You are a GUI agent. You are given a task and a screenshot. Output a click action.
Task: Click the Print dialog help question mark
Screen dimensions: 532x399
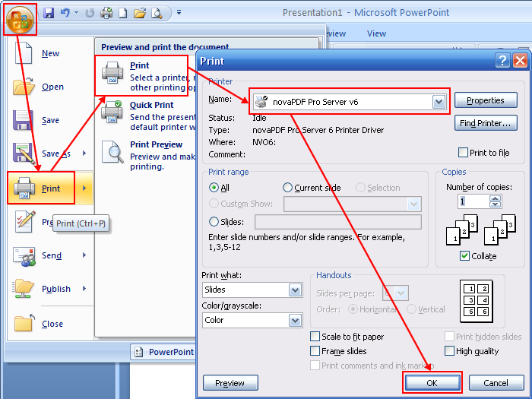(x=502, y=61)
